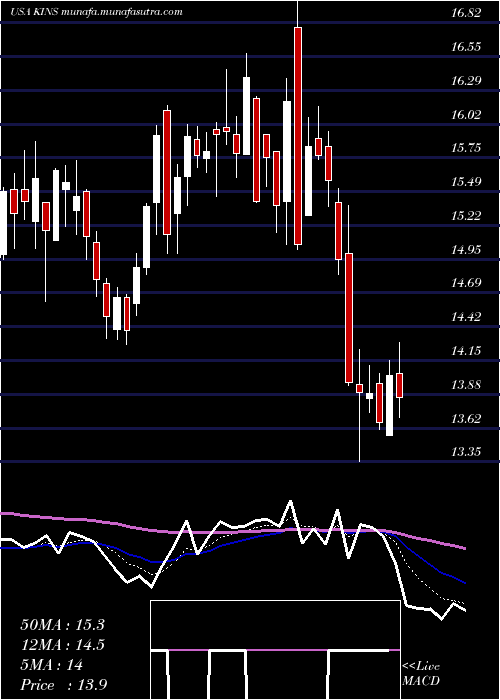Click the last red candlestick on the right
This screenshot has height=700, width=500.
coord(400,385)
